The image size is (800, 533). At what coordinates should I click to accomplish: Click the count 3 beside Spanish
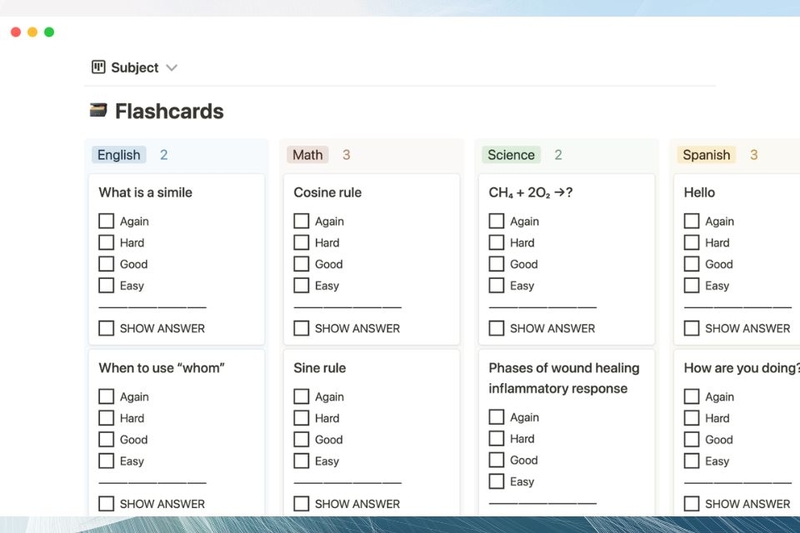click(x=754, y=155)
